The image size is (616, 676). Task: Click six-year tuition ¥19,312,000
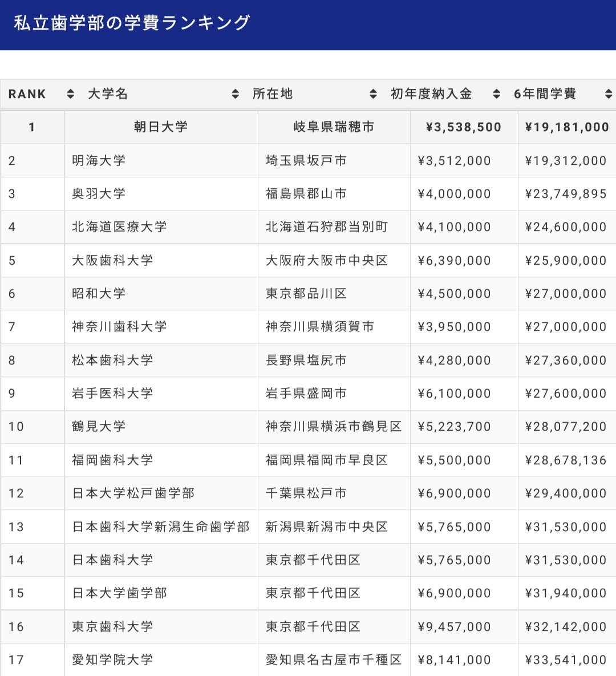(x=566, y=161)
